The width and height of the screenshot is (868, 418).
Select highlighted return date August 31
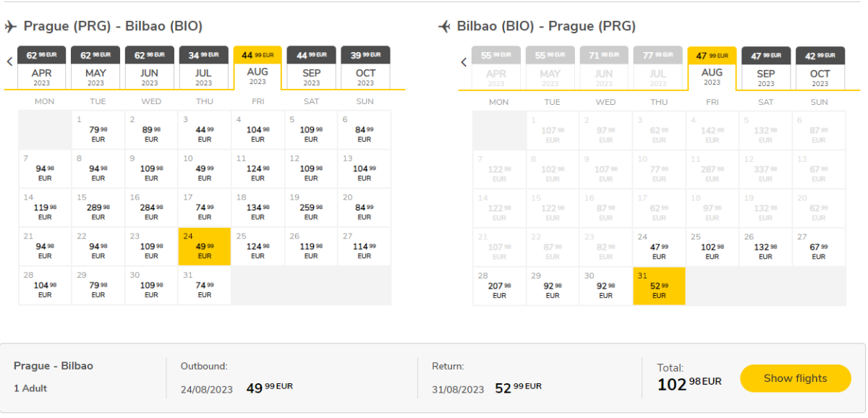[659, 286]
